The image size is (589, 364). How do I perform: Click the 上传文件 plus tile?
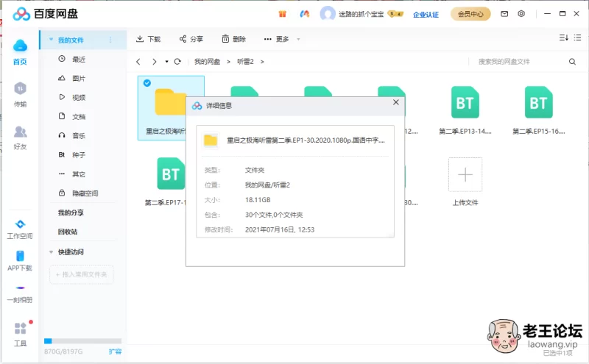click(x=465, y=174)
